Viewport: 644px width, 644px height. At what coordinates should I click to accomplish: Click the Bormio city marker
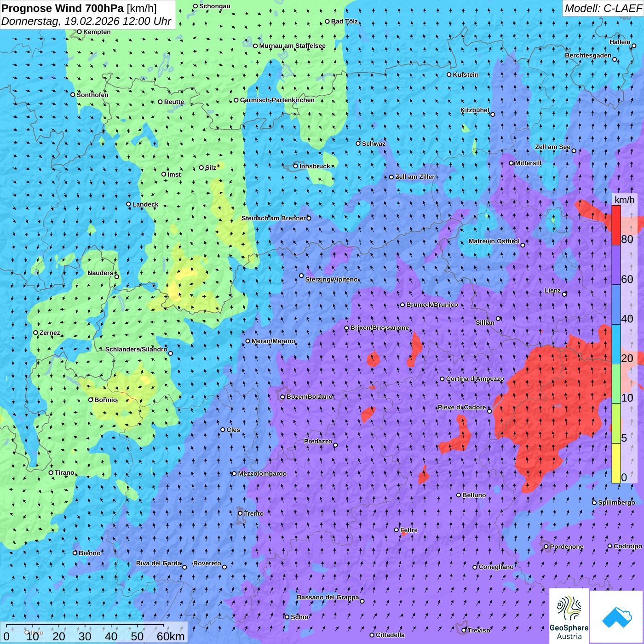click(91, 400)
